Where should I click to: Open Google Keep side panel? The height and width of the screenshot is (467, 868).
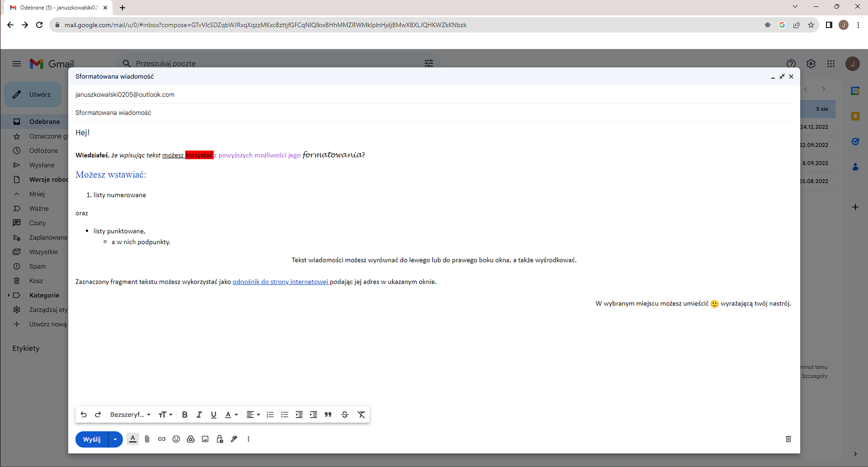(855, 116)
